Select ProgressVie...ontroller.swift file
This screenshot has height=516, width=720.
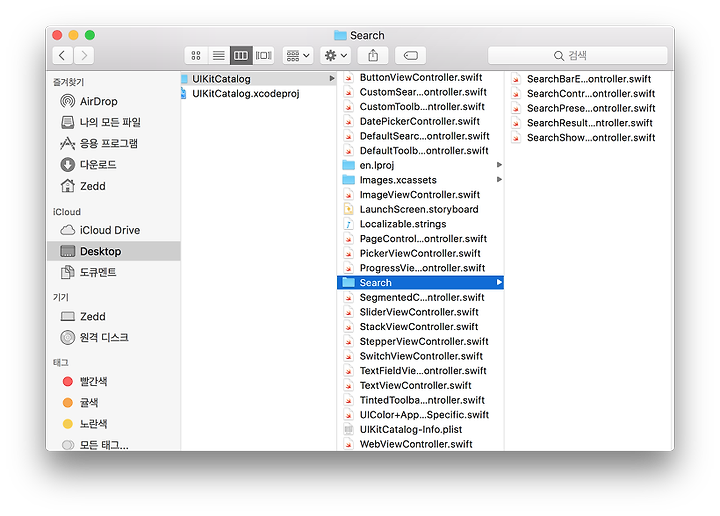click(420, 268)
